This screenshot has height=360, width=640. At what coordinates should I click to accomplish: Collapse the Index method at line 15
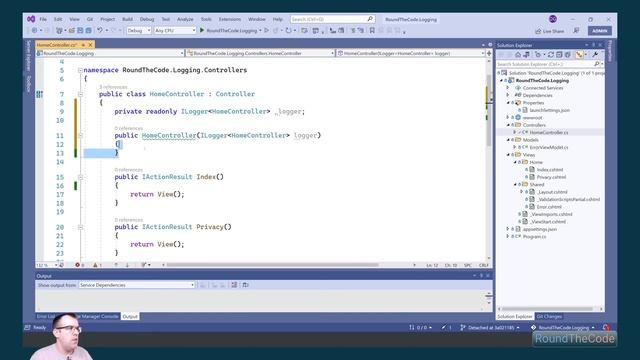click(80, 177)
